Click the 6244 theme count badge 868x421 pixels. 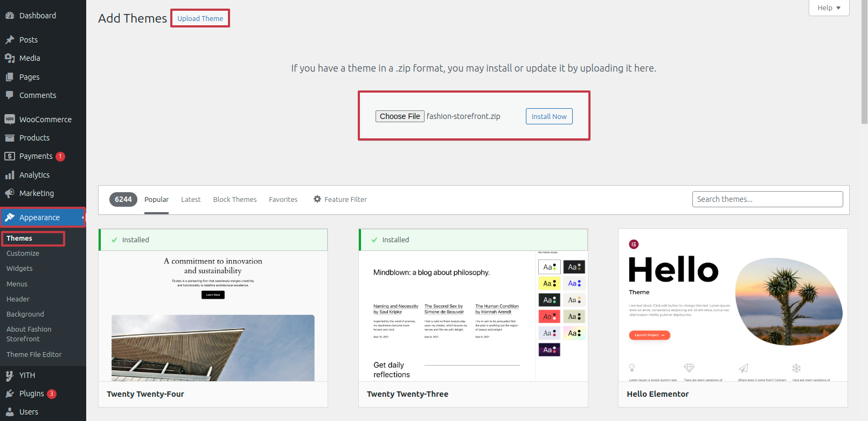123,200
